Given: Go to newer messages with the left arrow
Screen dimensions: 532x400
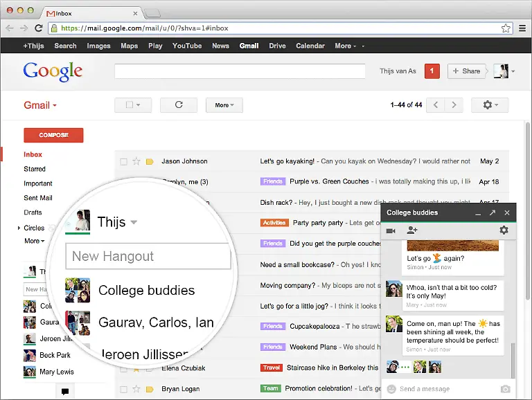Looking at the screenshot, I should click(x=436, y=104).
